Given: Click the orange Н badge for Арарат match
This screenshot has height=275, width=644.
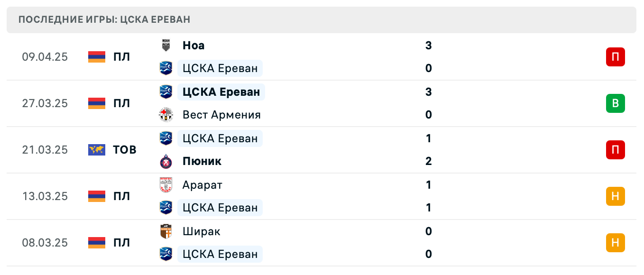Looking at the screenshot, I should pos(615,196).
